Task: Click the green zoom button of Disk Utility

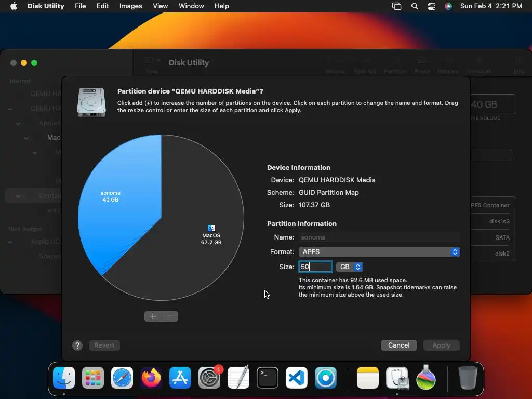Action: point(34,63)
